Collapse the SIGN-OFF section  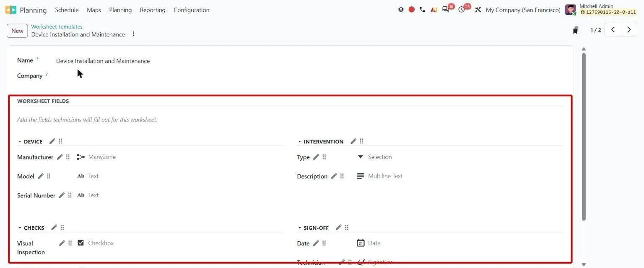[299, 228]
